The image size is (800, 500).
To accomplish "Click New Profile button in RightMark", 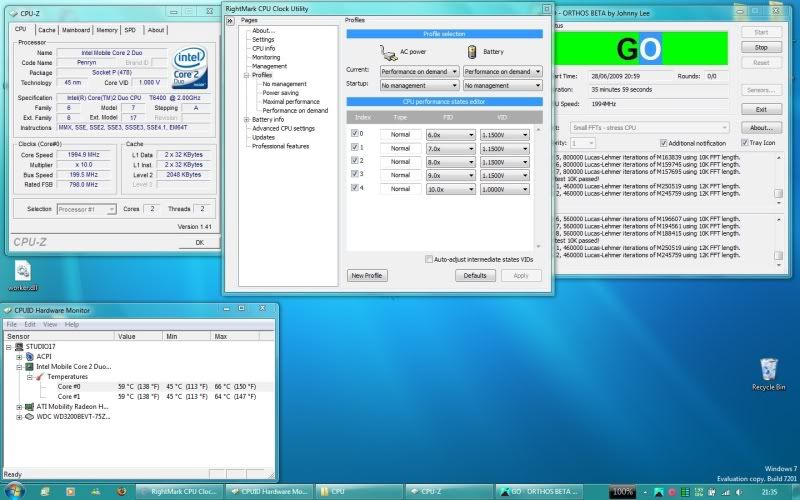I will (x=367, y=276).
